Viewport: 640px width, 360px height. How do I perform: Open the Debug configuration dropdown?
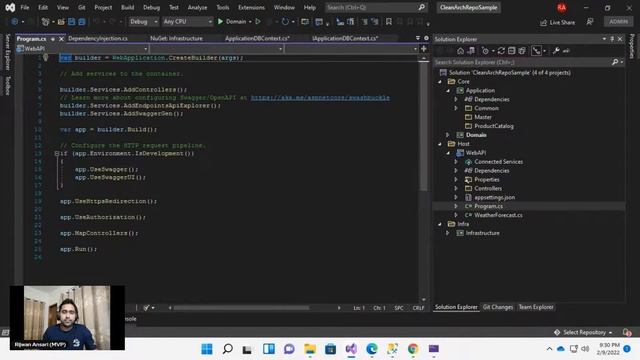coord(143,21)
